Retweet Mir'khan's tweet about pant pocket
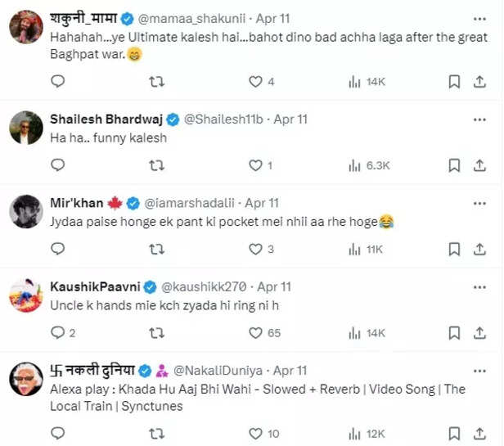The height and width of the screenshot is (446, 504). click(156, 249)
